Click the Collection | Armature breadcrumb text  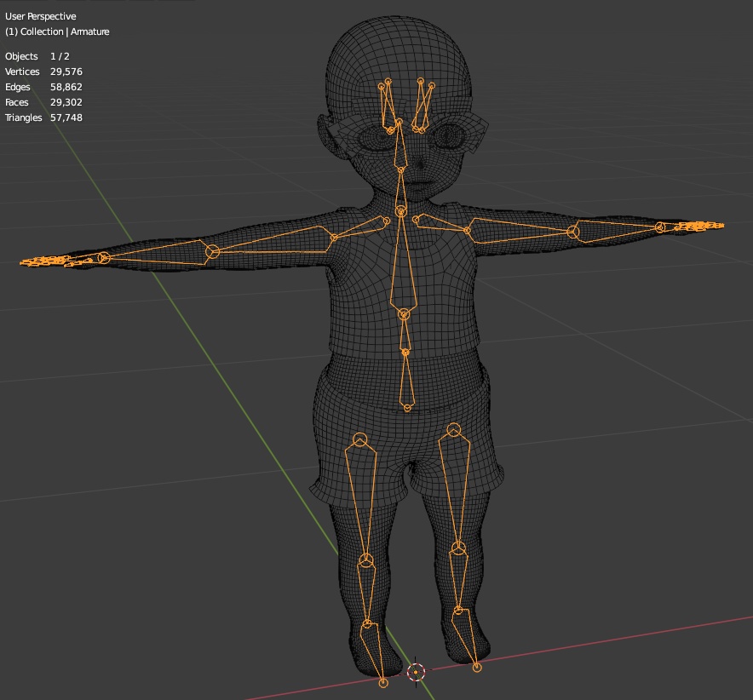(x=58, y=32)
